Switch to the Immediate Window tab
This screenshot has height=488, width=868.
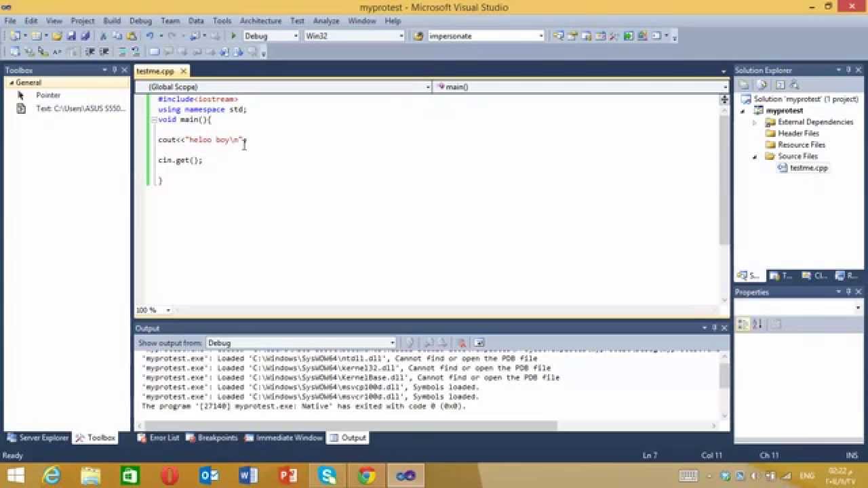[x=283, y=438]
